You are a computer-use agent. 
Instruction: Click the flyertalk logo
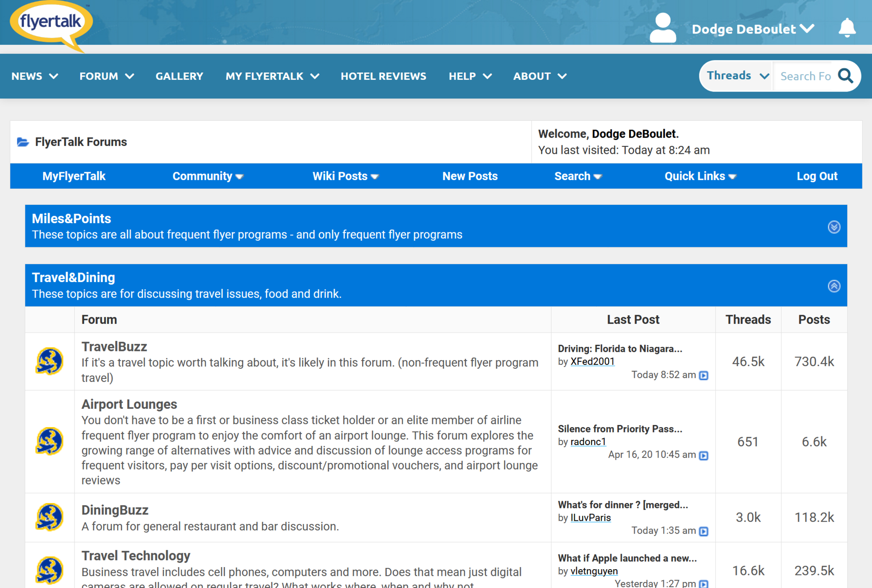pyautogui.click(x=51, y=23)
